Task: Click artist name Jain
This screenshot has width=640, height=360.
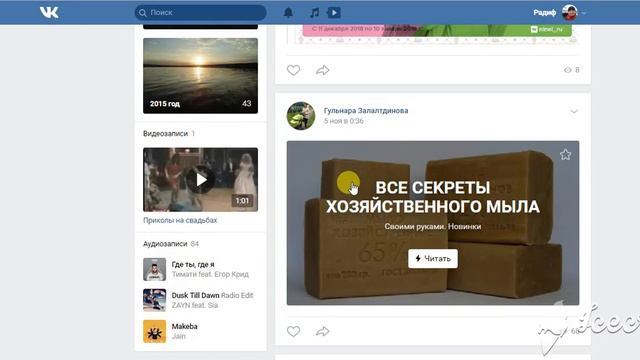Action: pyautogui.click(x=178, y=336)
